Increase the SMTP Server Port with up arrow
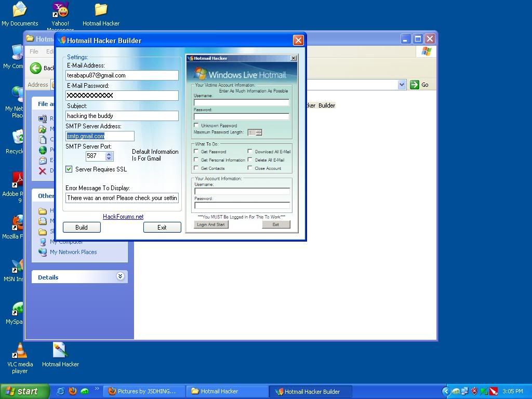The height and width of the screenshot is (399, 532). (109, 154)
